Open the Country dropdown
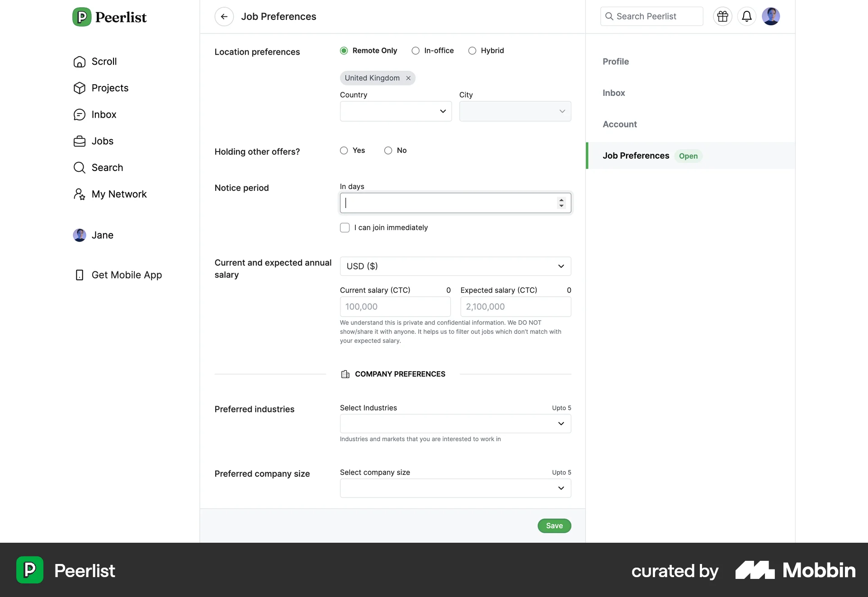868x597 pixels. [396, 111]
